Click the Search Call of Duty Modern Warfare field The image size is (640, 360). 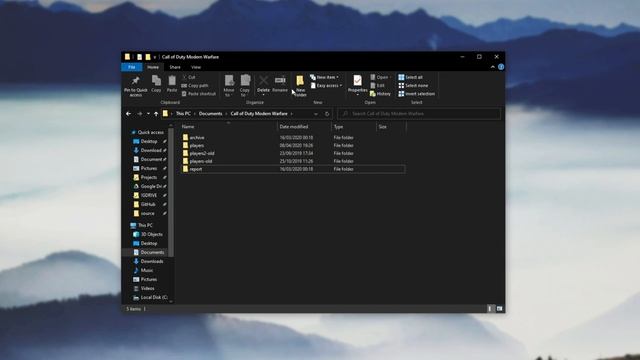(x=419, y=113)
